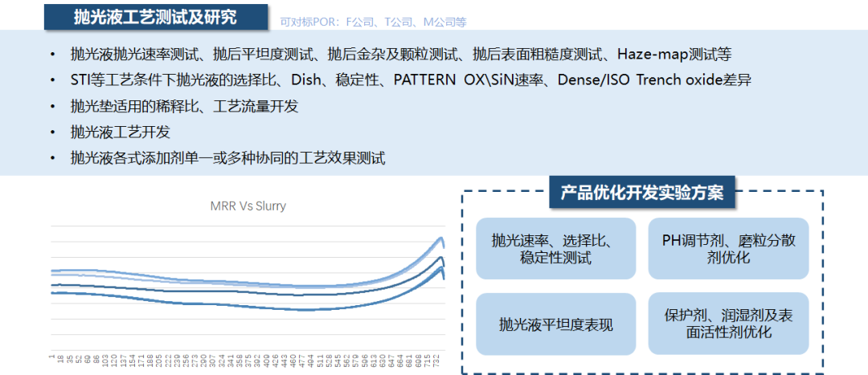Click the Dense/ISO Trench oxide差异 text
The height and width of the screenshot is (375, 868).
[654, 80]
